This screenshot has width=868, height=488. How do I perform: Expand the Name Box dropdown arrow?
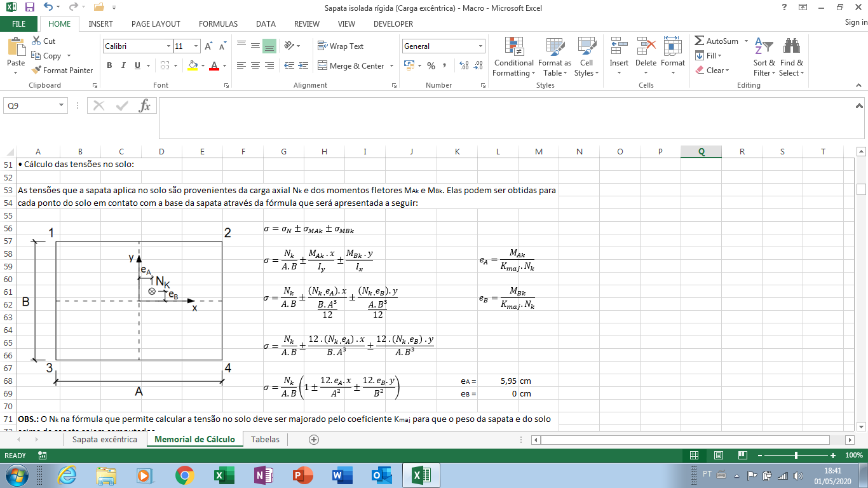62,105
